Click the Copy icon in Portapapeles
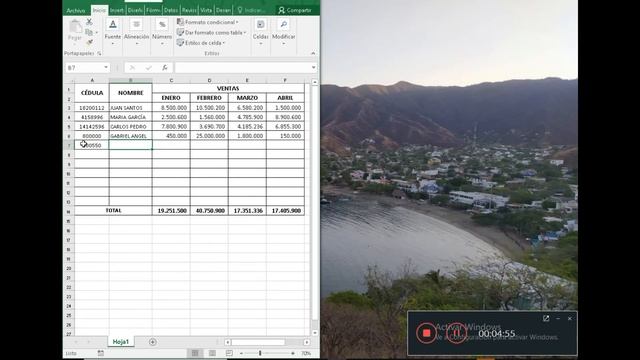The width and height of the screenshot is (640, 360). coord(89,32)
